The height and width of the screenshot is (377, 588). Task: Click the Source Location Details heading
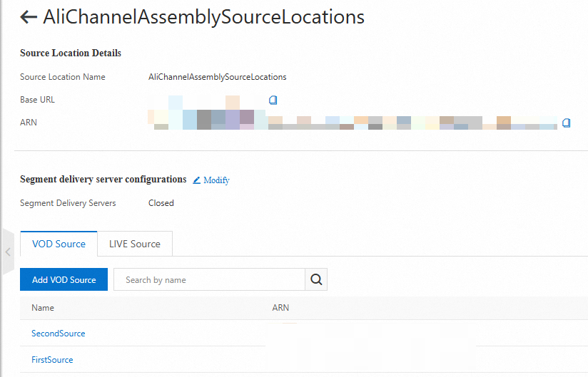click(71, 53)
